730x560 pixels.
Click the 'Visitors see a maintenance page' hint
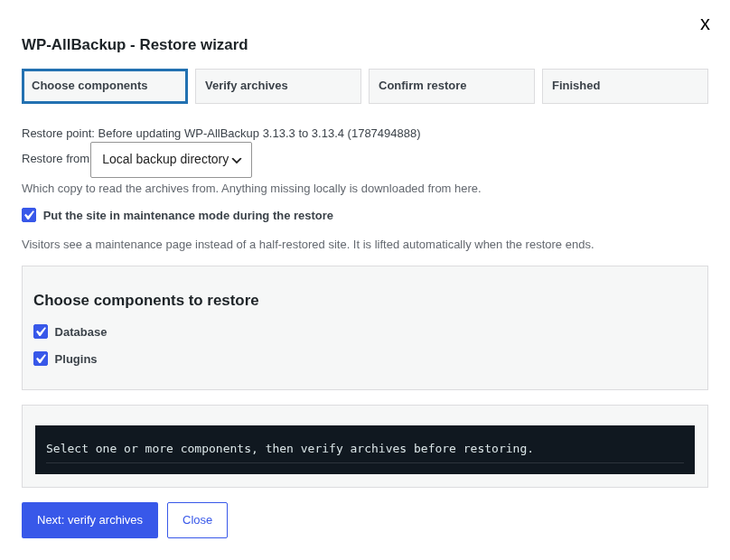(x=308, y=245)
